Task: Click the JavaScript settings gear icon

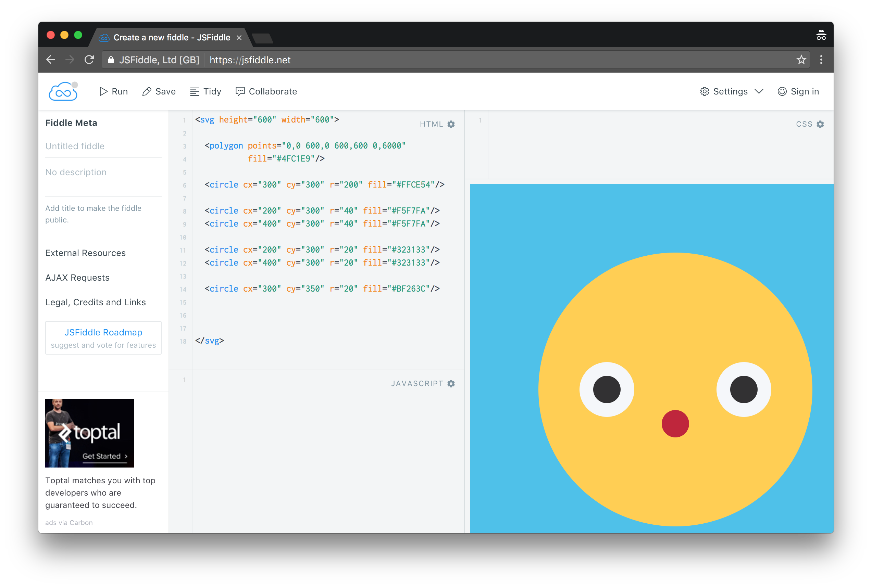Action: 452,383
